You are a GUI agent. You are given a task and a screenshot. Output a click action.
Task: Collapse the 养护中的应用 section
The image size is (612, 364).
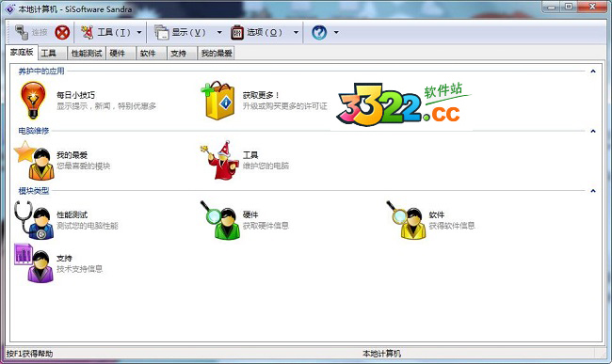[593, 71]
